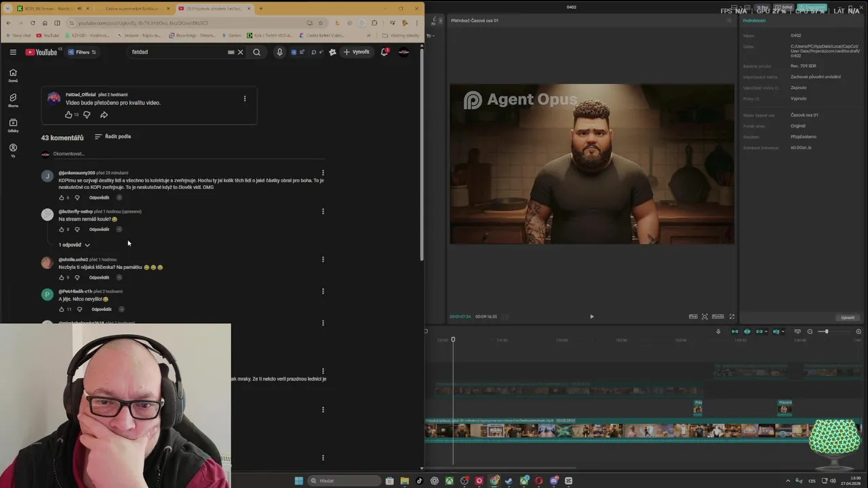Open options menu for @uhnila.ucho2 comment
Viewport: 868px width, 488px height.
coord(323,260)
